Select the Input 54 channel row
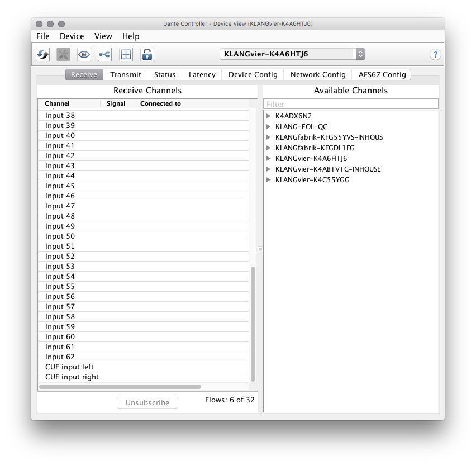The width and height of the screenshot is (476, 465). click(x=144, y=277)
